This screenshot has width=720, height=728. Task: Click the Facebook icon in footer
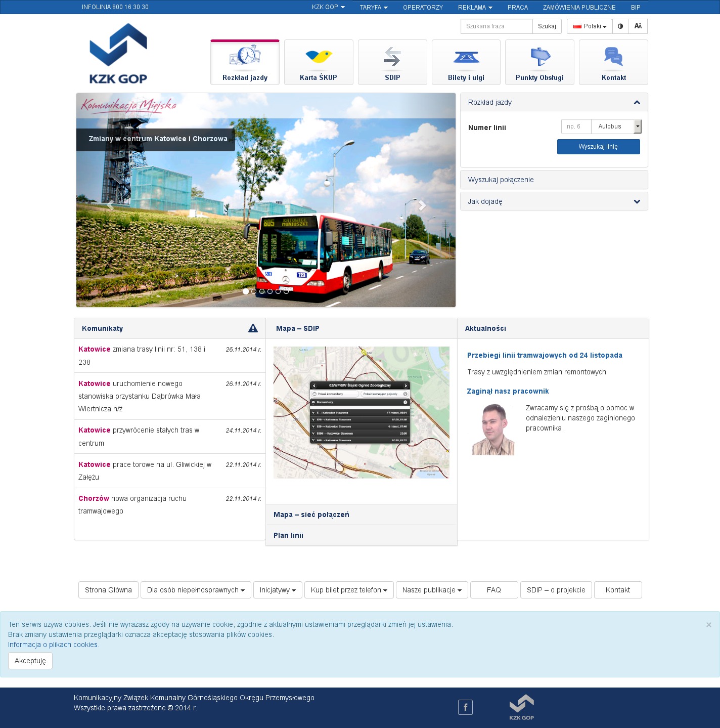coord(465,707)
